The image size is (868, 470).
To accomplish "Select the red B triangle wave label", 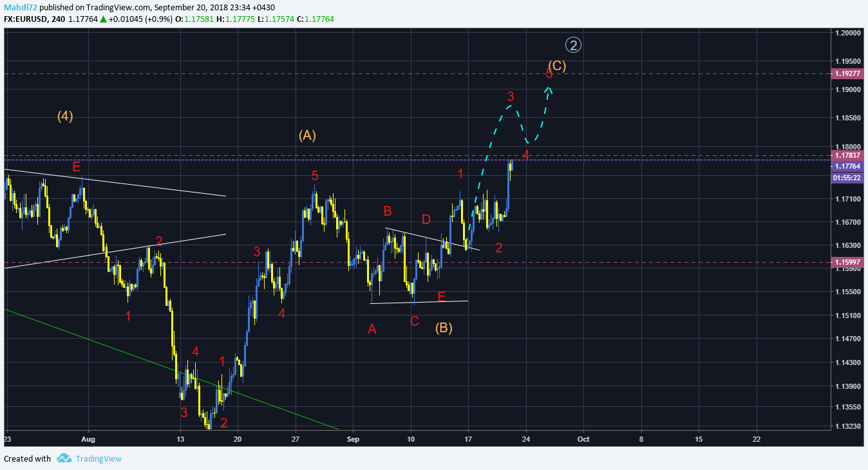I will [x=388, y=211].
